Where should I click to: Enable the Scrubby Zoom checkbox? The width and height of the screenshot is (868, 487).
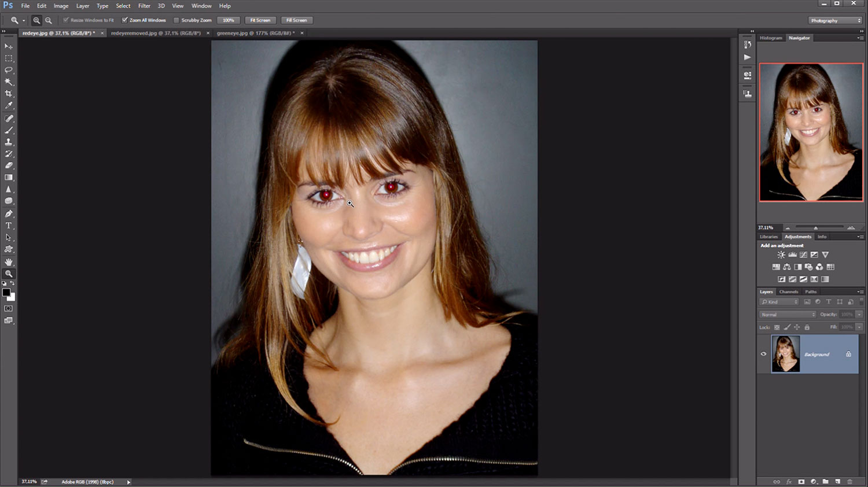176,20
